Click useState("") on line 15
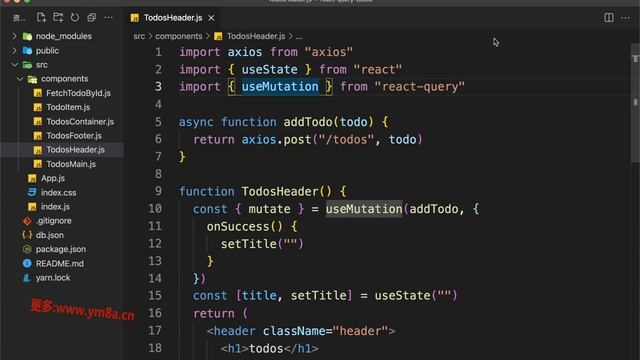This screenshot has width=640, height=360. [416, 296]
